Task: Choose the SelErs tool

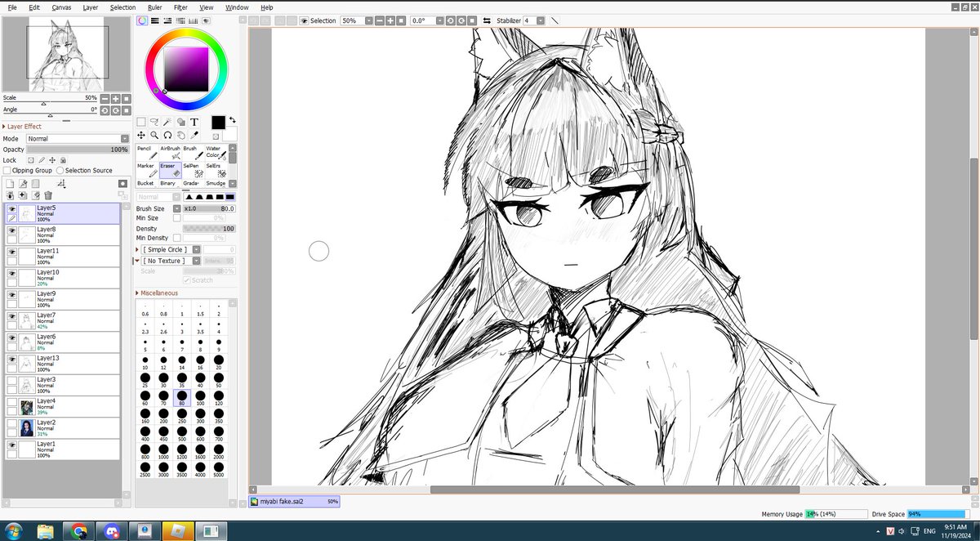Action: pos(215,170)
